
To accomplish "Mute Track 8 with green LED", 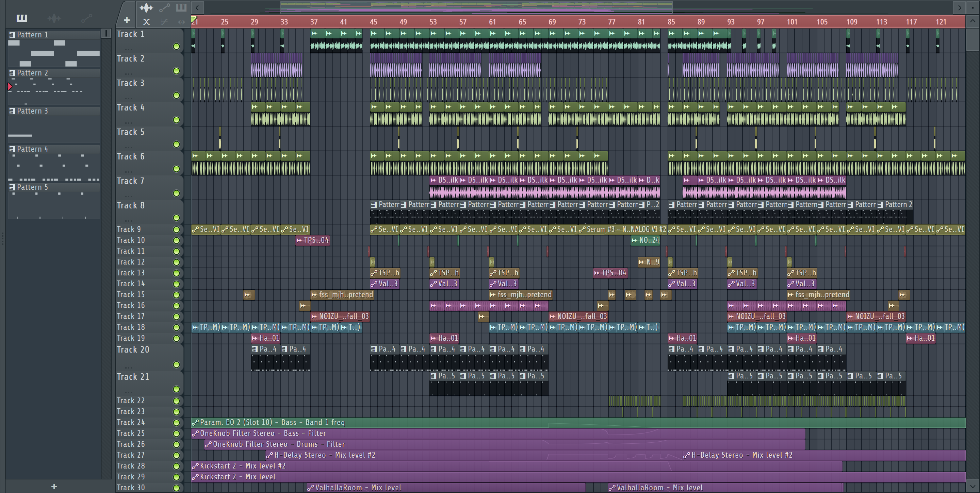I will tap(176, 218).
